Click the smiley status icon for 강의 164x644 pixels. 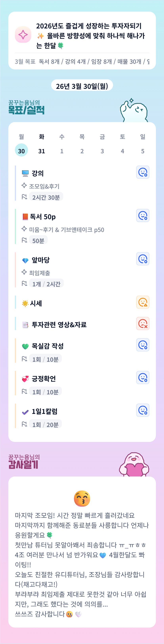(143, 172)
